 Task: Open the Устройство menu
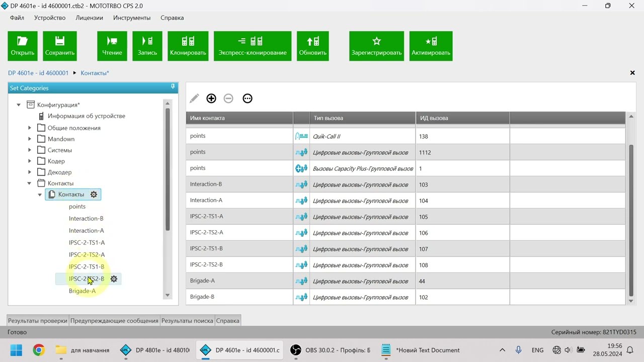click(x=50, y=18)
